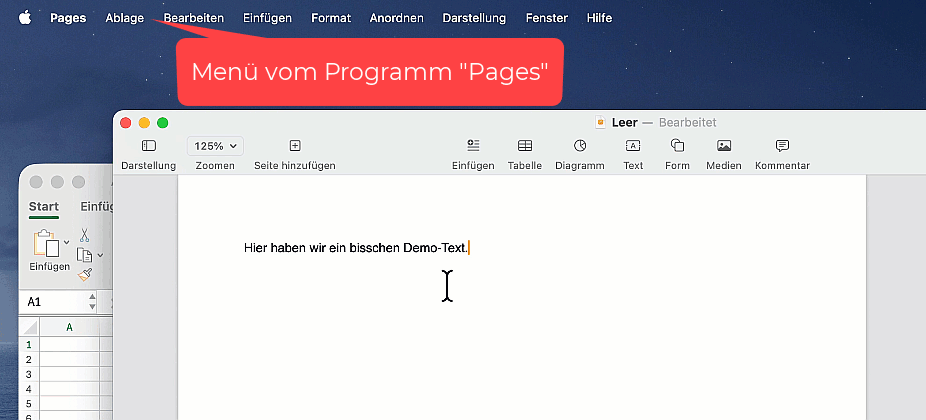Screen dimensions: 926x420
Task: Click the Seite hinzufügen plus icon
Action: [x=295, y=145]
